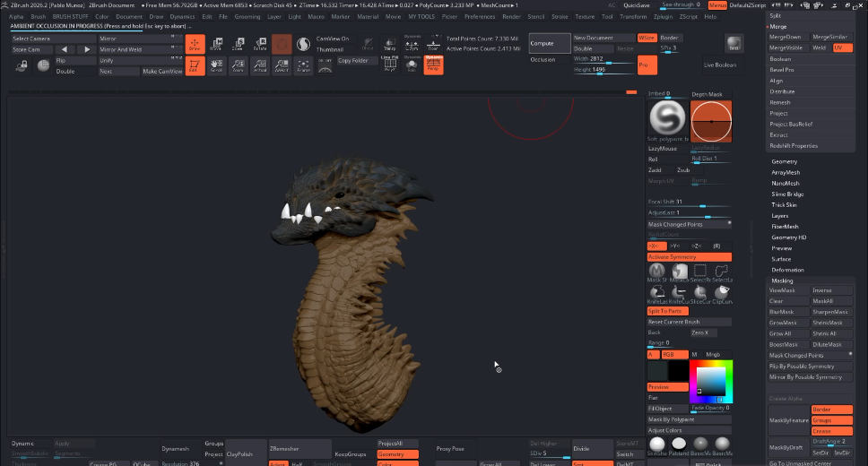Click the Actual size icon
The width and height of the screenshot is (868, 466).
click(260, 65)
